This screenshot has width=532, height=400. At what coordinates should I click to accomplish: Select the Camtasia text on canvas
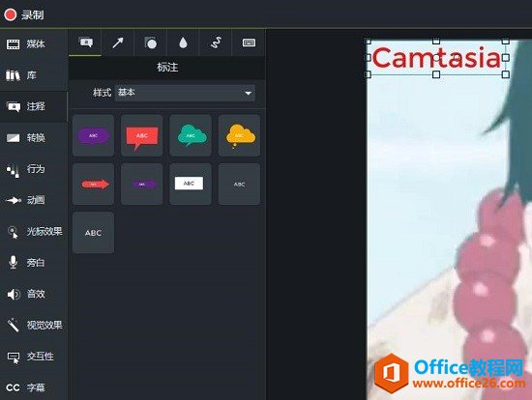click(436, 58)
